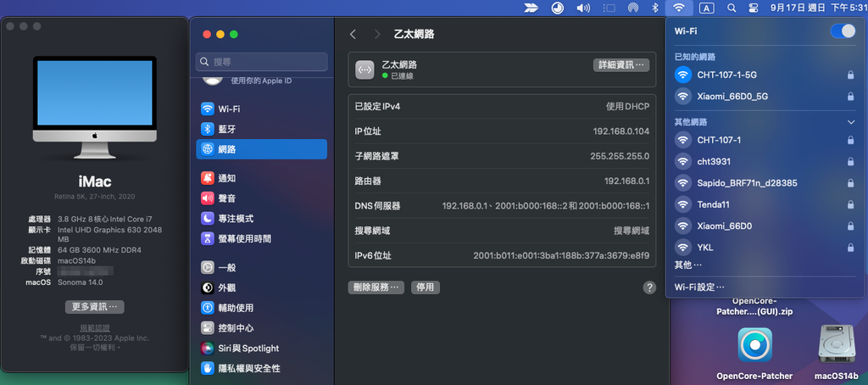Click the 已連線 status text

[x=402, y=75]
